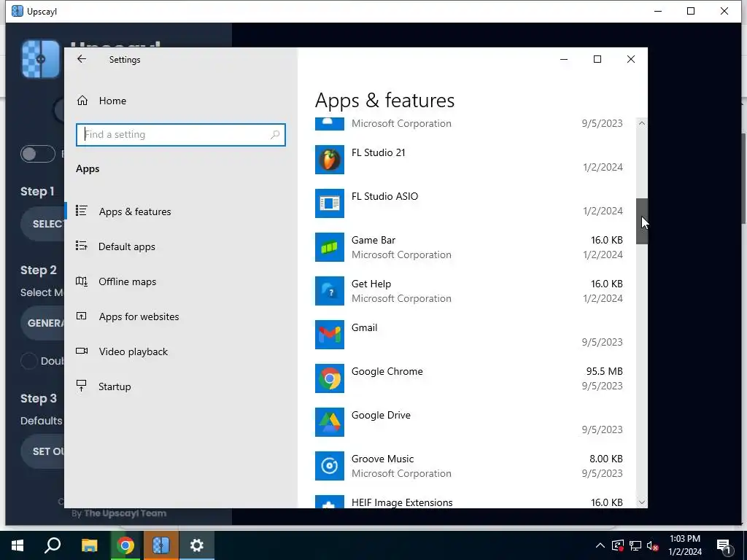Click the Google Chrome app icon in list

tap(329, 378)
